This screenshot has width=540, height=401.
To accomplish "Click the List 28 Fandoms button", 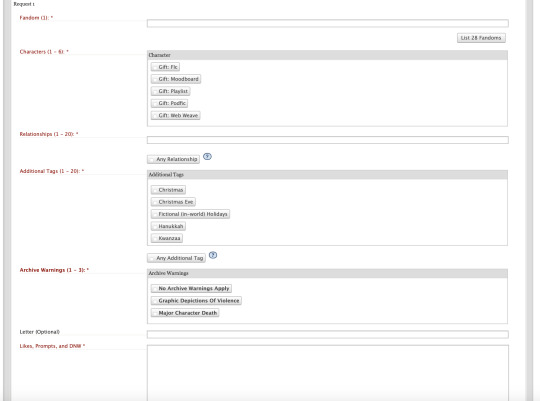I will [481, 38].
